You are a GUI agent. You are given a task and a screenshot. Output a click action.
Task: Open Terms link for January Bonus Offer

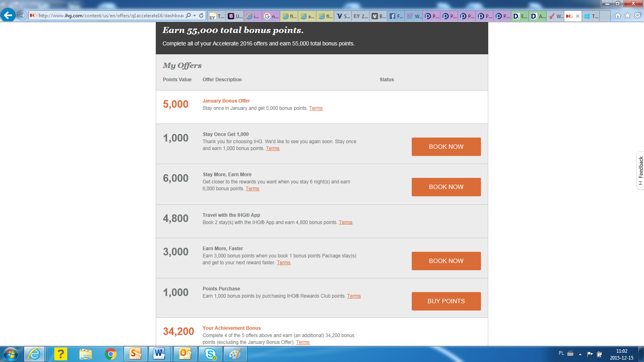click(x=316, y=108)
